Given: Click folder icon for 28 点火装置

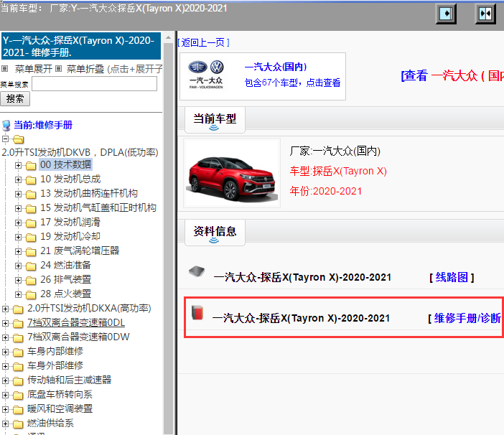Looking at the screenshot, I should [31, 294].
